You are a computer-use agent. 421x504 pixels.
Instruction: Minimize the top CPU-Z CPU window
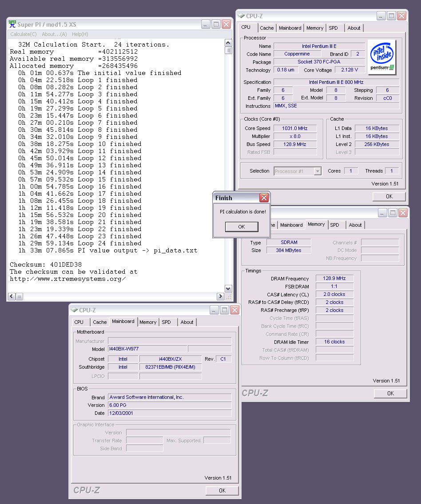coord(381,16)
